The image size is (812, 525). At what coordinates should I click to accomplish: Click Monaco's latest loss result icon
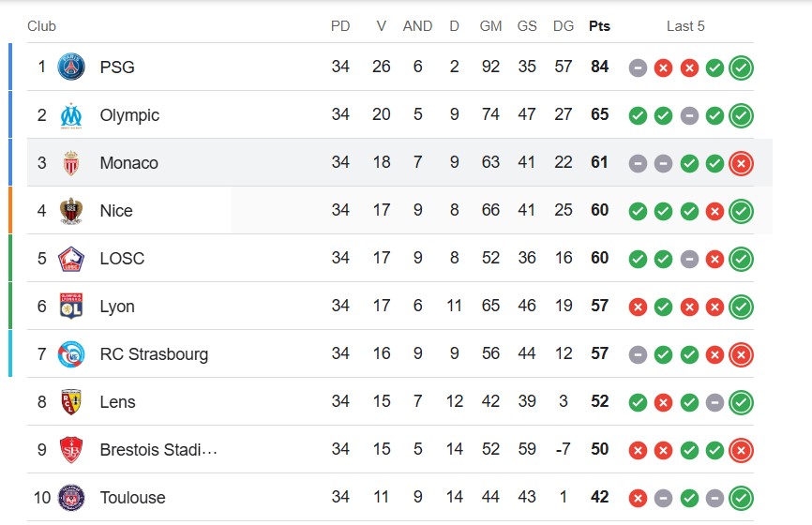pos(741,164)
